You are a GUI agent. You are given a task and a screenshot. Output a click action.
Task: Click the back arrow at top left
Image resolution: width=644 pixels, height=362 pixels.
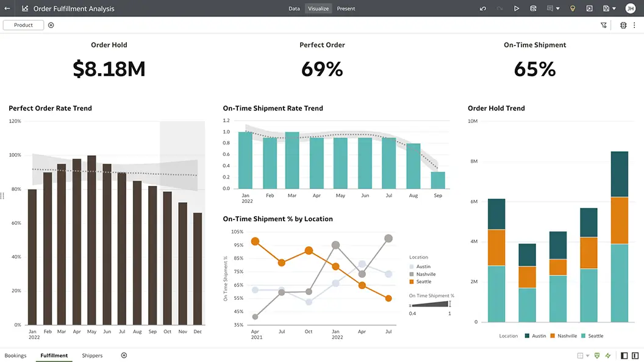click(x=7, y=9)
